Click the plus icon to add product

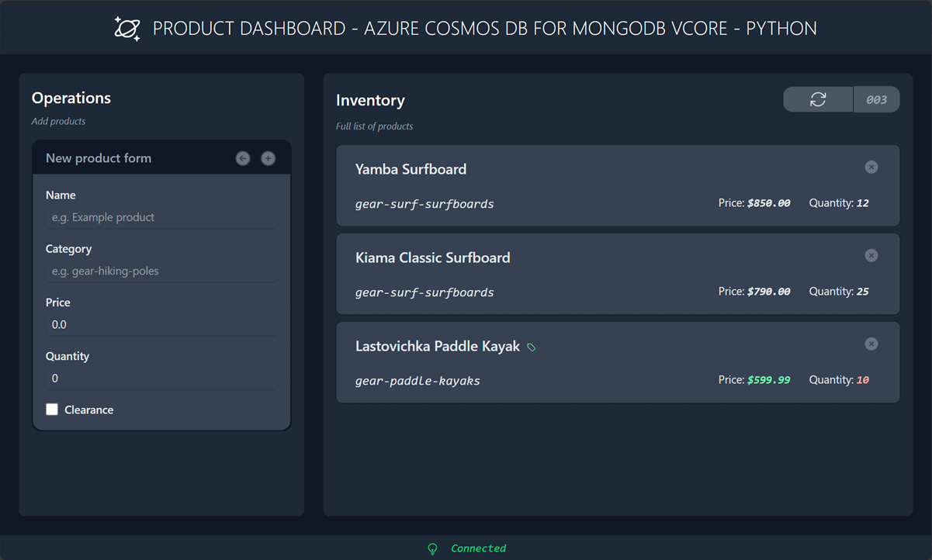tap(268, 158)
